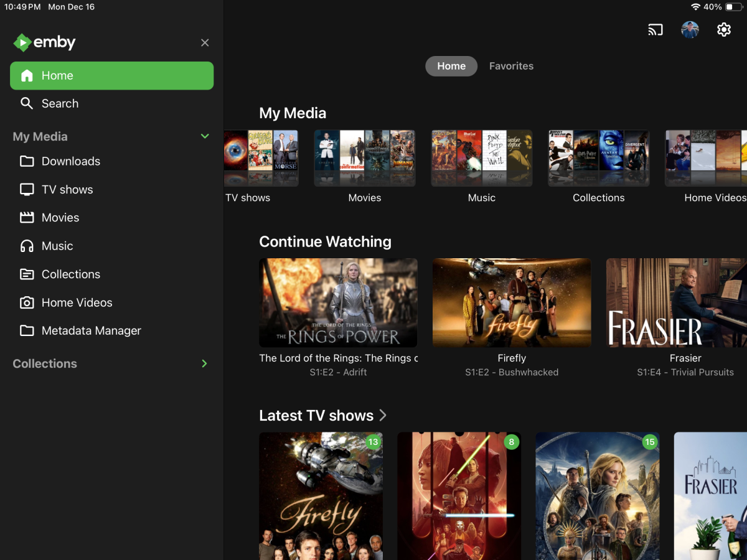Select Music in the sidebar
The height and width of the screenshot is (560, 747).
coord(112,246)
